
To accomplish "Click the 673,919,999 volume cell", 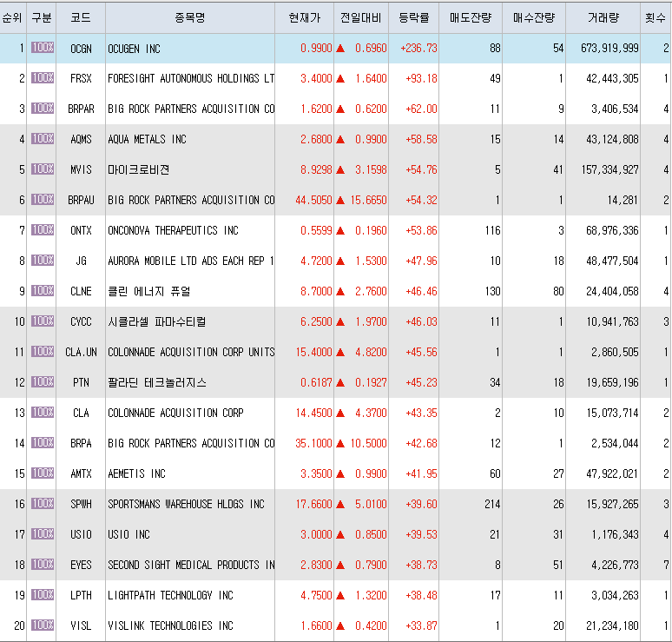I will click(609, 49).
